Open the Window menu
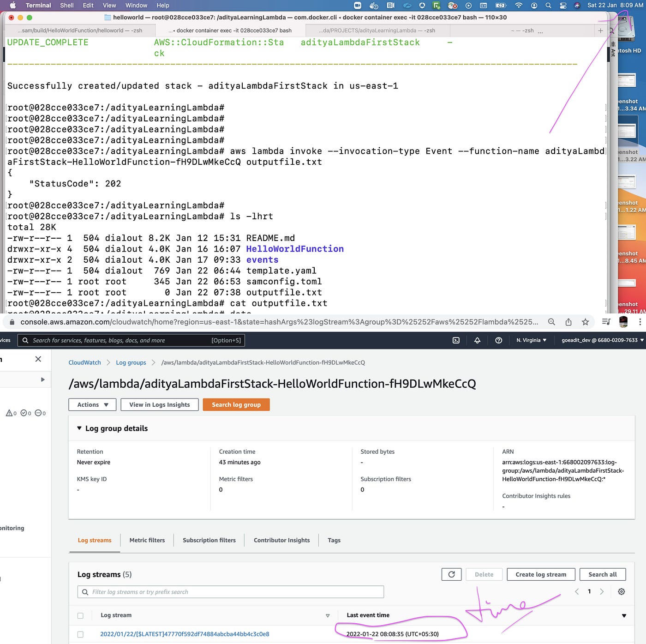This screenshot has width=646, height=644. coord(136,5)
